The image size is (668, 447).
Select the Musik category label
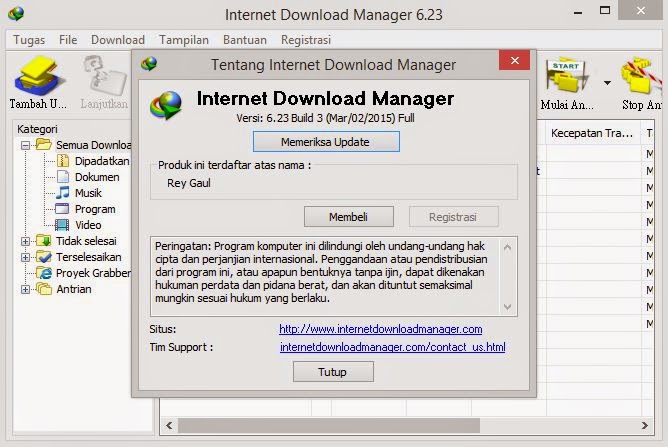(x=88, y=193)
